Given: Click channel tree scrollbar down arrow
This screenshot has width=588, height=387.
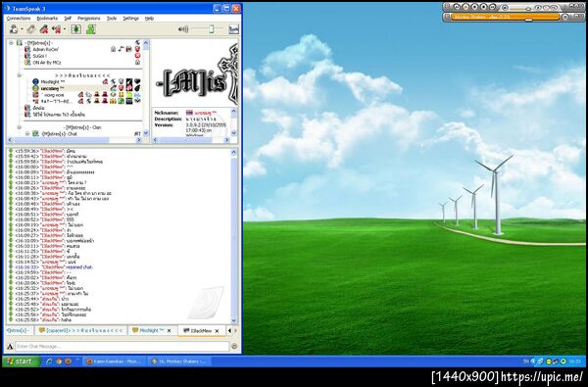Looking at the screenshot, I should 146,132.
